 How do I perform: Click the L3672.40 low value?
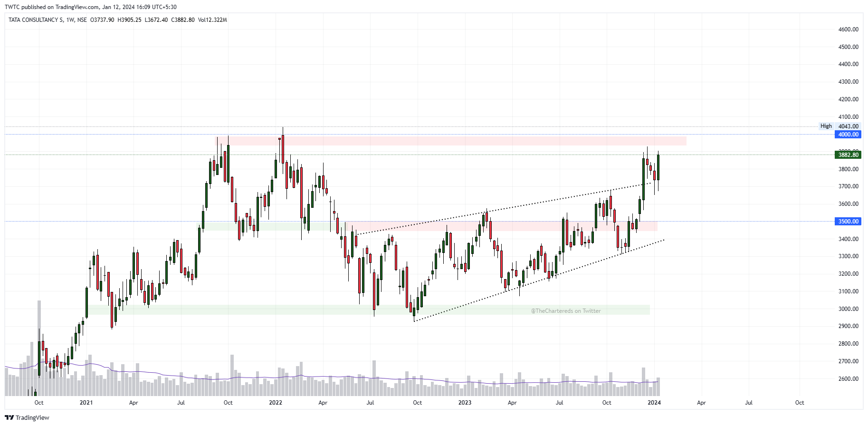156,20
